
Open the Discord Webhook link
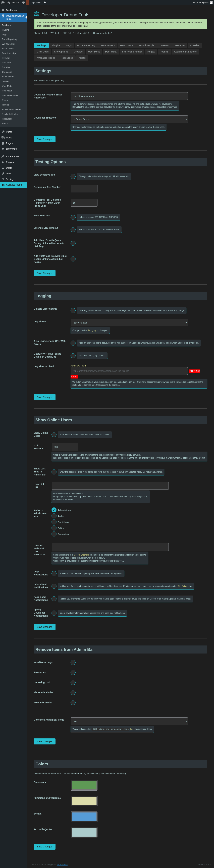point(81,555)
